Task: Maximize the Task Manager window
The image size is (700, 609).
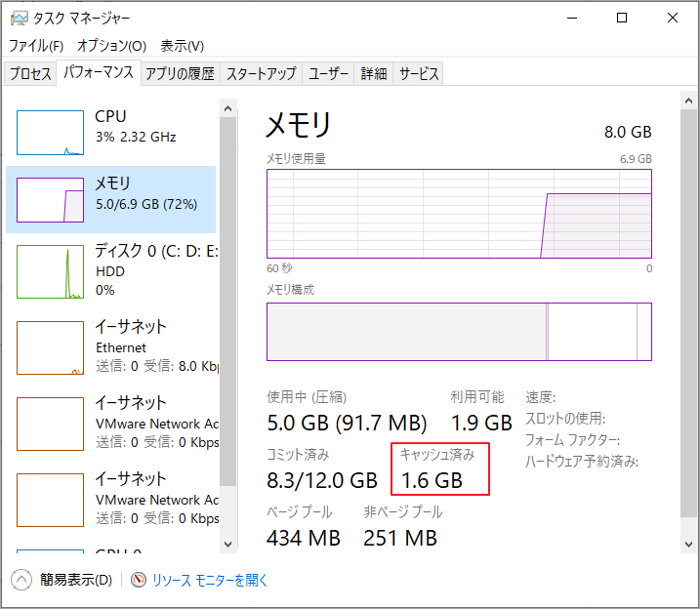Action: tap(622, 18)
